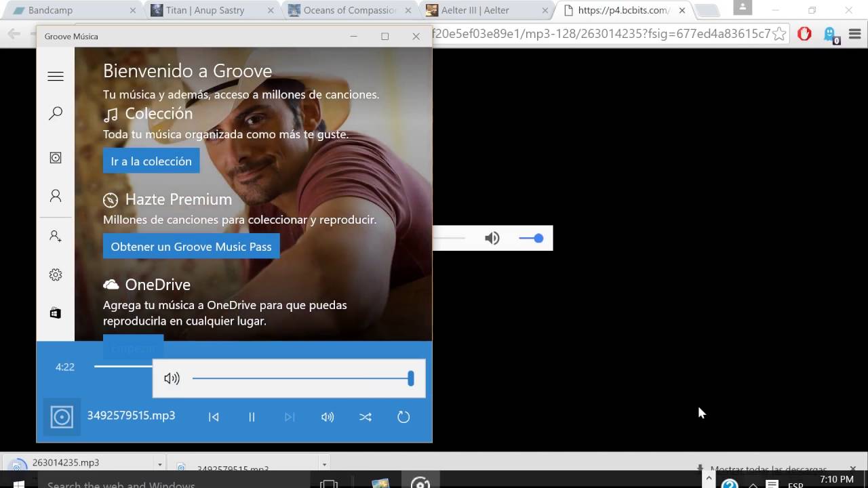
Task: Click browser audio player volume slider
Action: coord(531,238)
